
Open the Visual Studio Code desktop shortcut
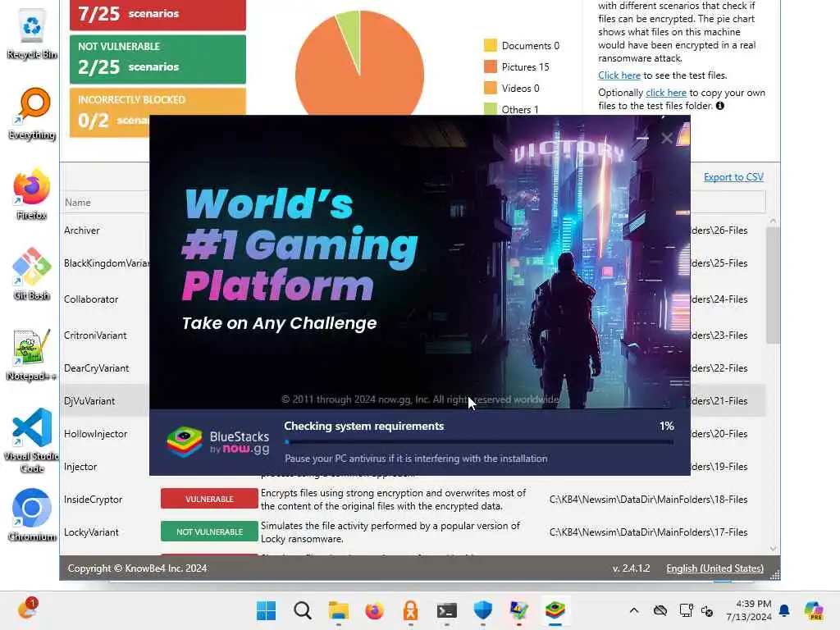pos(32,441)
